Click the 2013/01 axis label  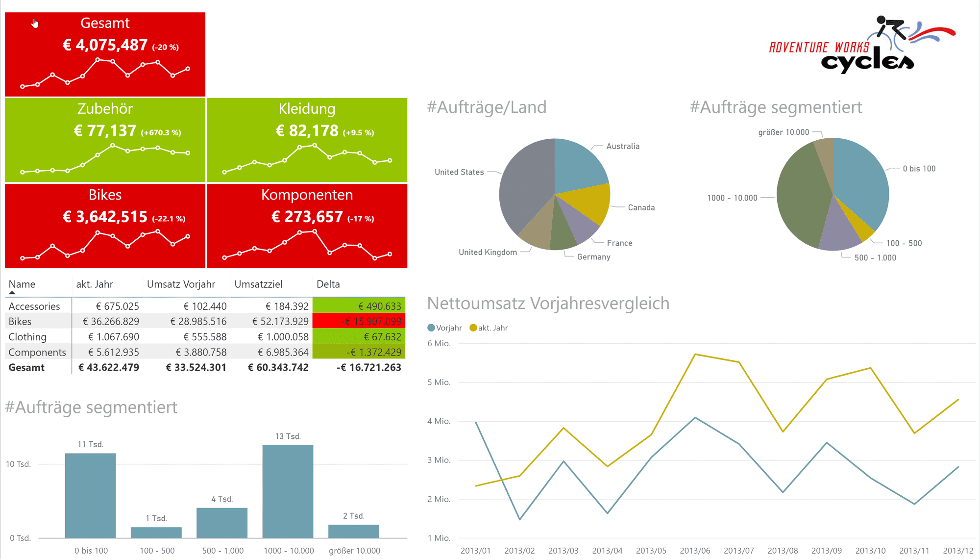click(x=475, y=551)
